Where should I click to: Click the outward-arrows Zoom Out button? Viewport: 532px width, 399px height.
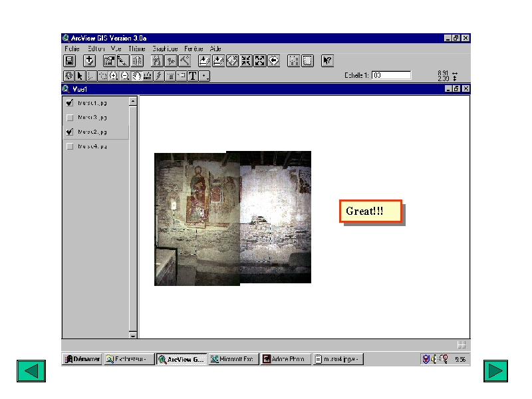[x=260, y=61]
